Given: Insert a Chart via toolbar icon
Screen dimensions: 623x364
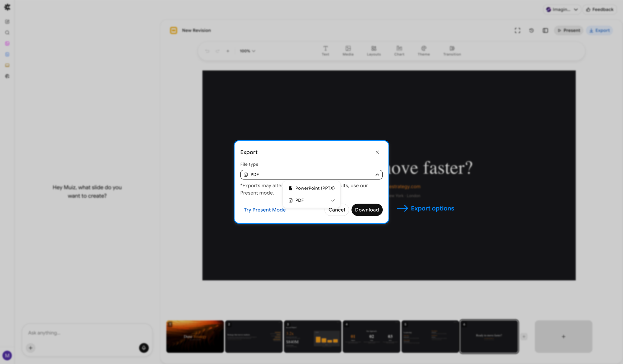Looking at the screenshot, I should pos(399,50).
